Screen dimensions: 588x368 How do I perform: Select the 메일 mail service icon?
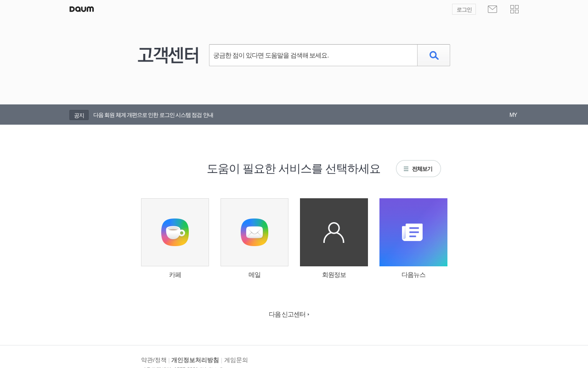tap(254, 232)
